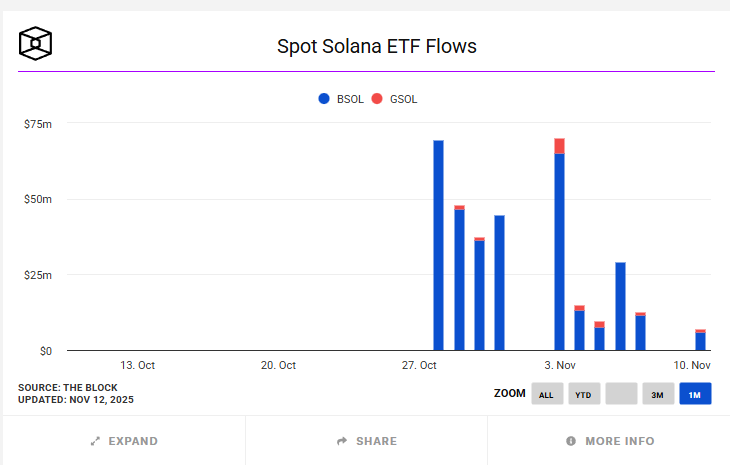This screenshot has height=465, width=730.
Task: Toggle GSOL series red legend dot
Action: pos(377,99)
